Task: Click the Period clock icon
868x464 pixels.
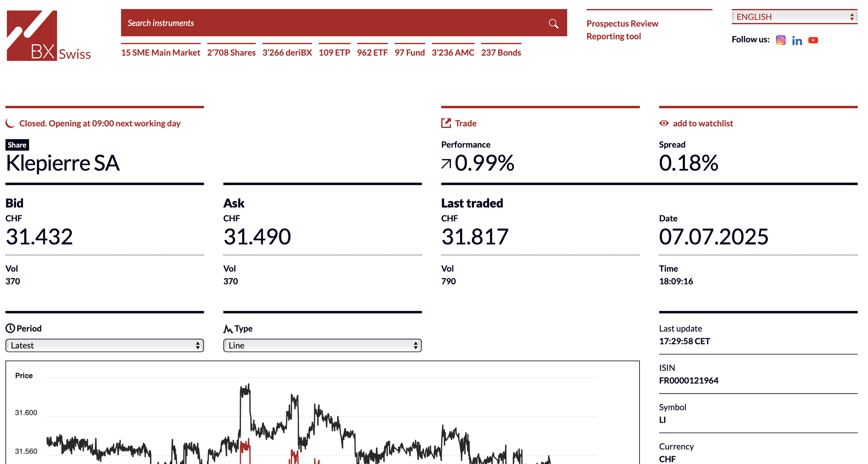Action: click(x=10, y=328)
